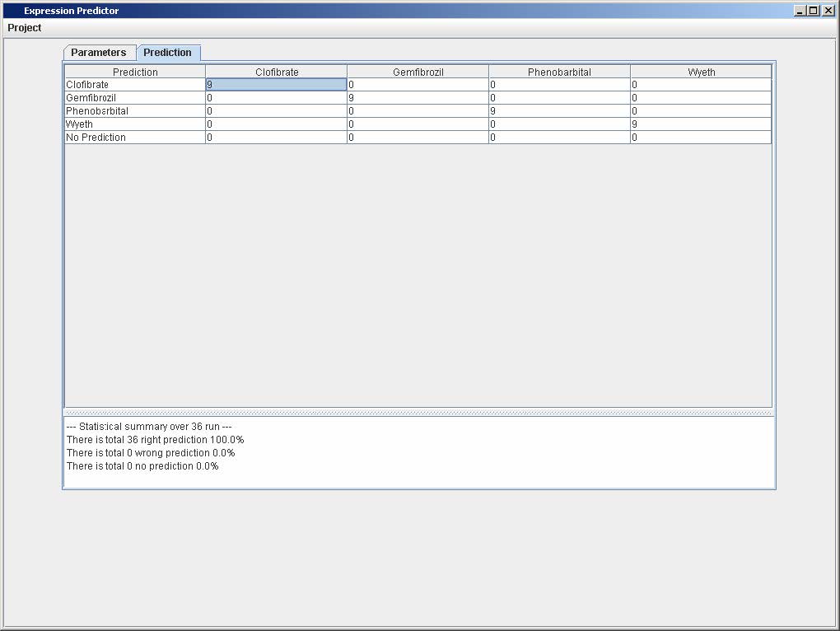
Task: Select the Clofibrate row label cell
Action: coord(135,85)
